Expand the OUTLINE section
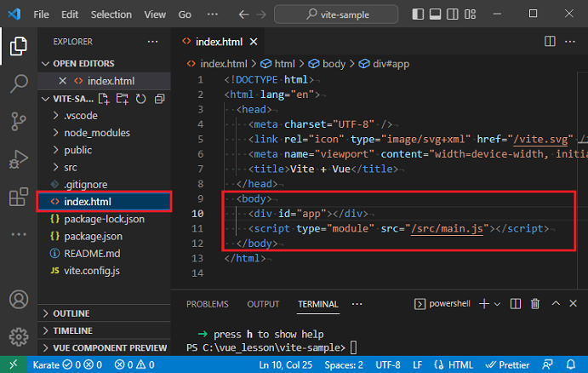Screen dimensions: 588x373 105,313
